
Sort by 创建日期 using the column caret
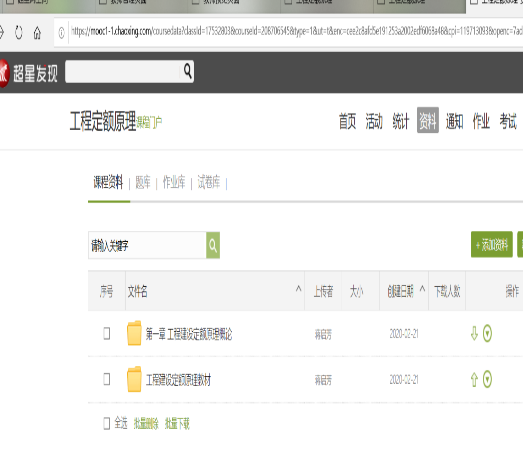click(422, 289)
